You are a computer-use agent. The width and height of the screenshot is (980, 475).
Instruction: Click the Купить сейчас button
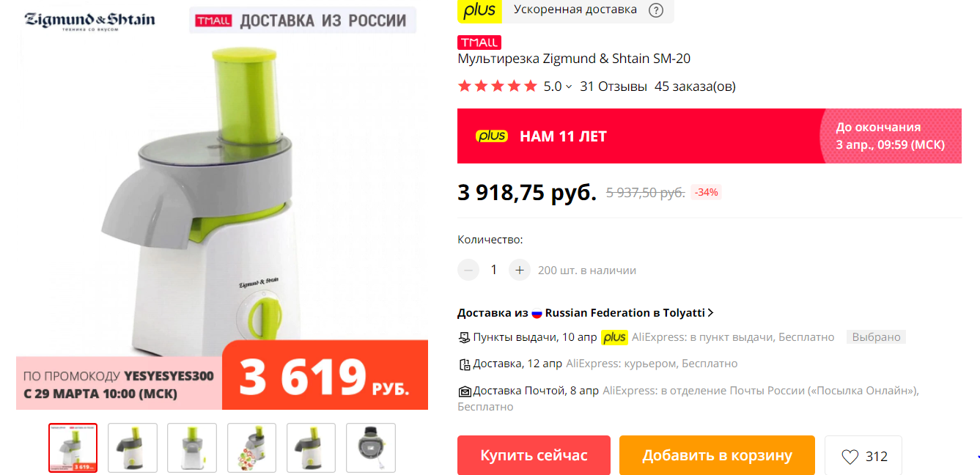click(534, 455)
